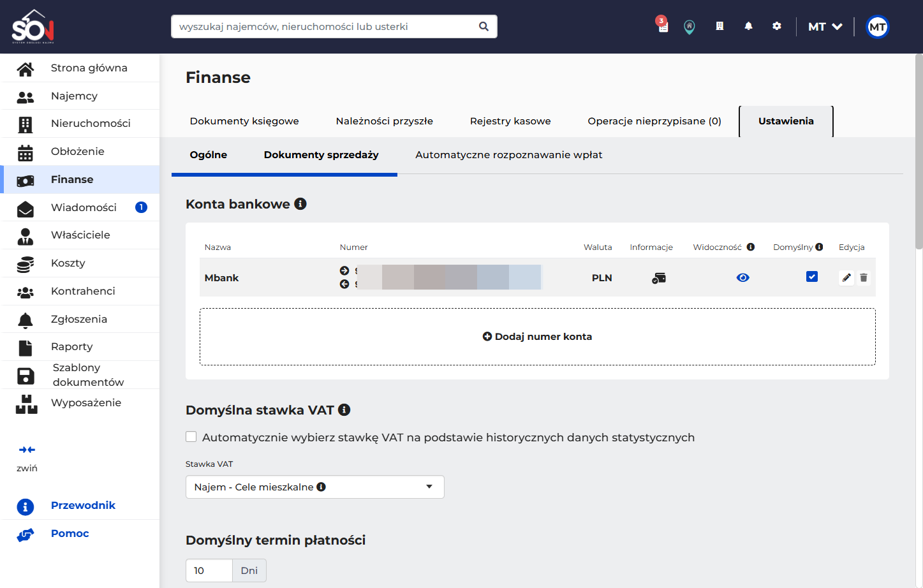Open the documents icon with red badge 3

coord(662,26)
